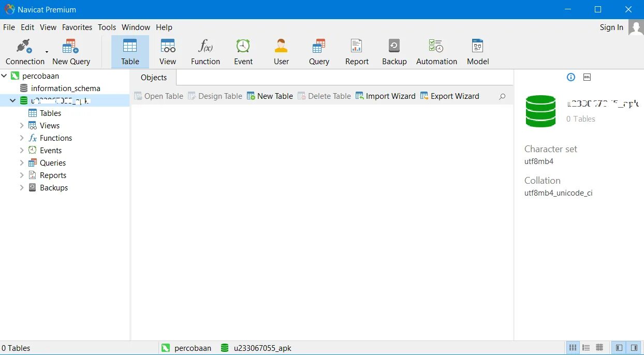Expand the Functions node
Viewport: 644px width, 355px height.
[22, 138]
